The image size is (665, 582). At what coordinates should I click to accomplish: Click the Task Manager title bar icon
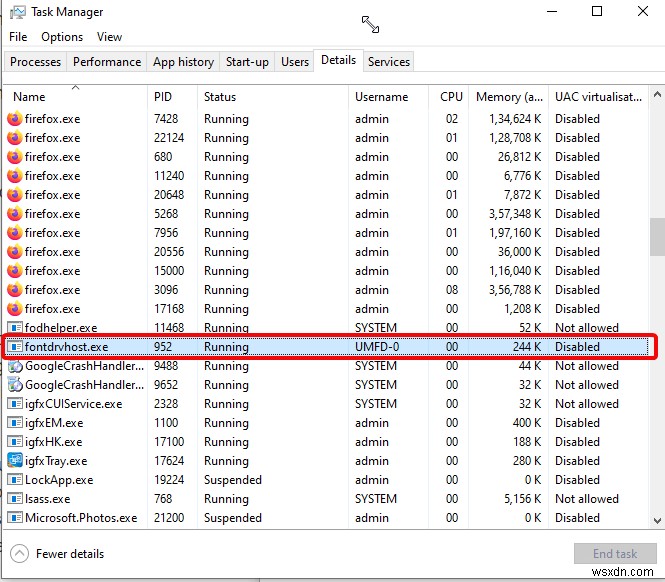[17, 12]
